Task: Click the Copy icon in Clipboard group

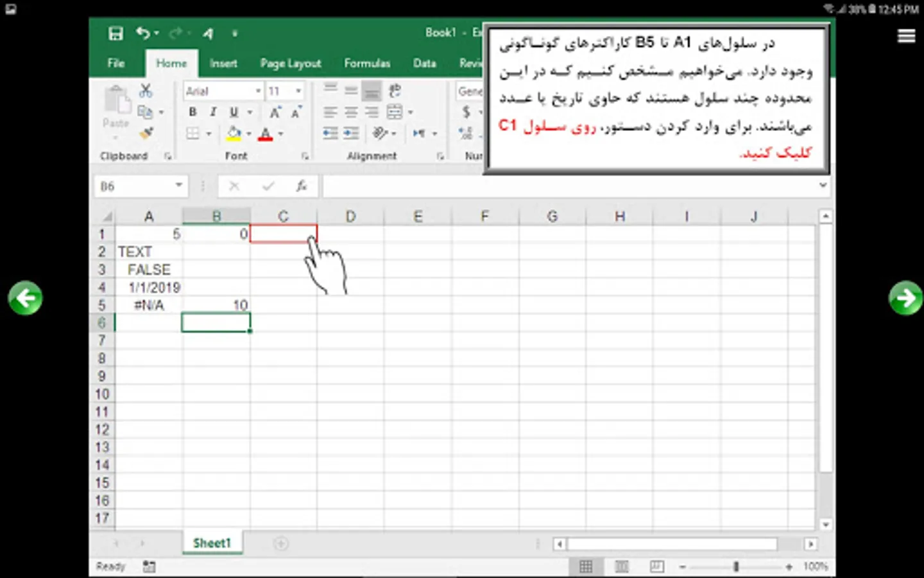Action: (146, 112)
